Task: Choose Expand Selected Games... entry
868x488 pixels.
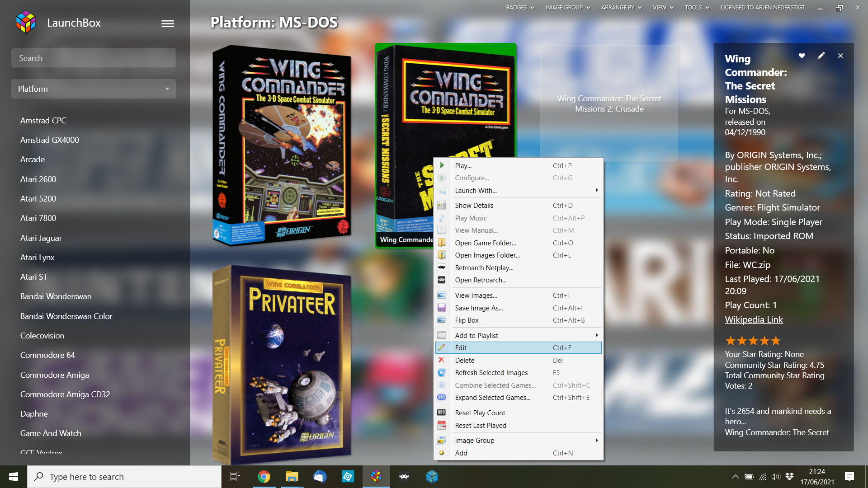Action: [x=519, y=398]
